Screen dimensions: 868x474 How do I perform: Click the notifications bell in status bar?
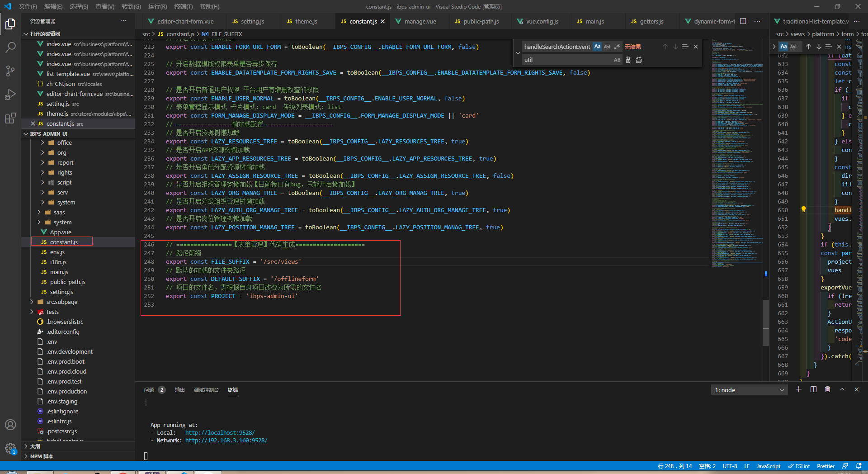click(x=859, y=466)
